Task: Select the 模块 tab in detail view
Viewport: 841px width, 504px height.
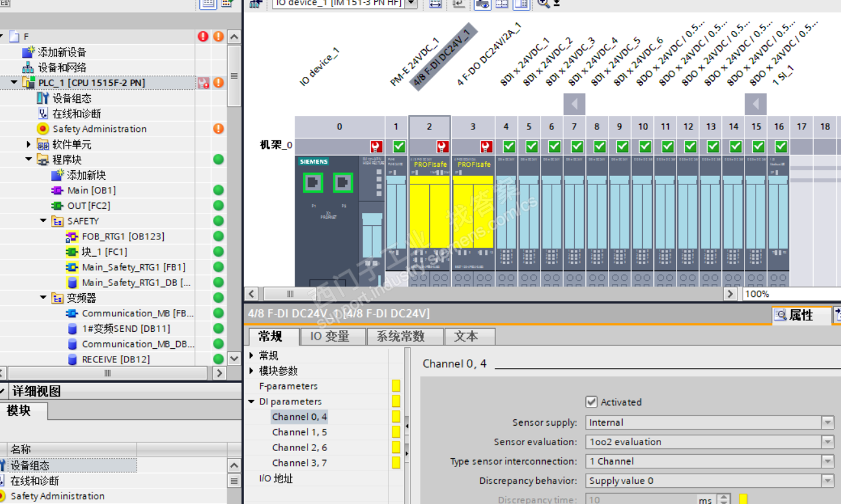Action: (x=23, y=411)
